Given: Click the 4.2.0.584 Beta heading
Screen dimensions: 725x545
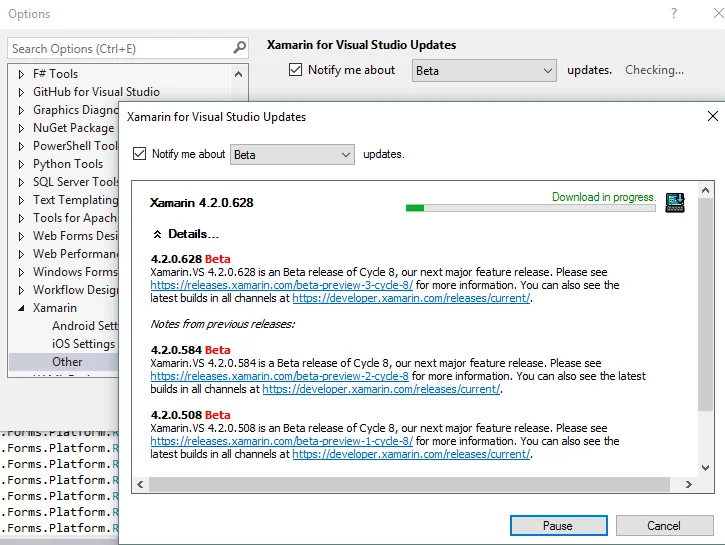Looking at the screenshot, I should (x=190, y=350).
